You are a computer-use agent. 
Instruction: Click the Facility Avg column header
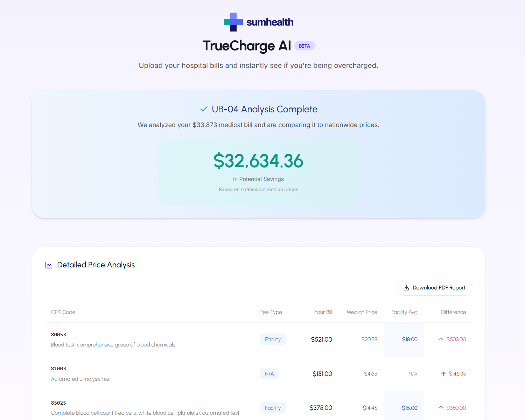pos(404,312)
